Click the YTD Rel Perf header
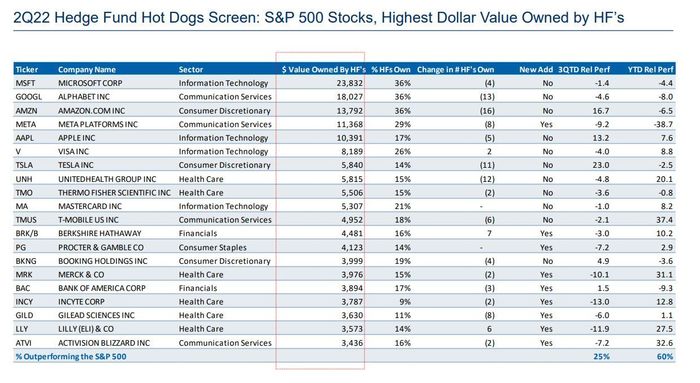This screenshot has width=700, height=383. tap(650, 70)
